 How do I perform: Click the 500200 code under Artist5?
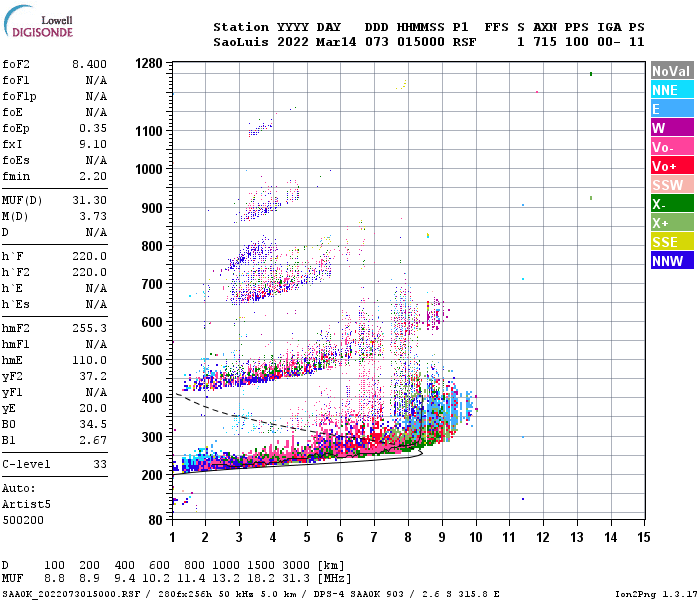tap(23, 520)
